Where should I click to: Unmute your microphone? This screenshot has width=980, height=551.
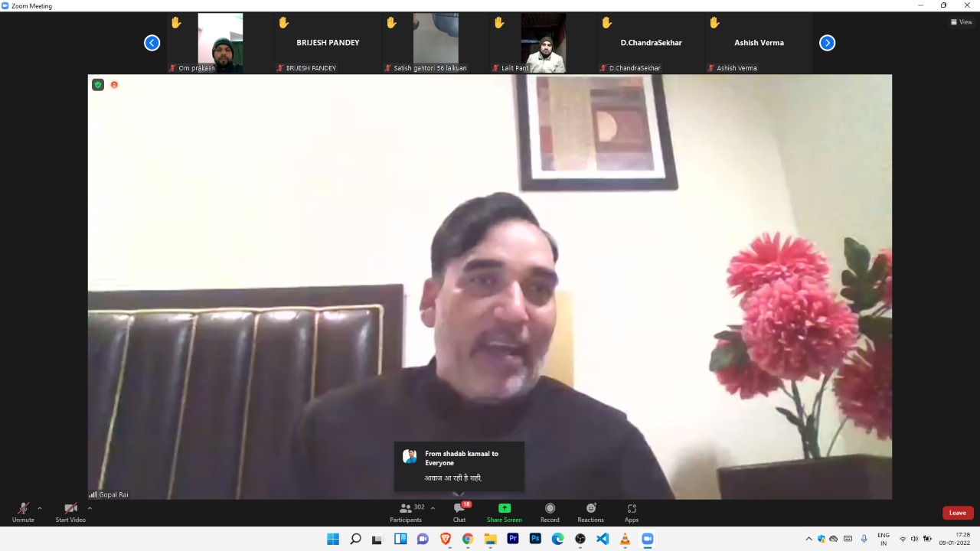coord(23,511)
